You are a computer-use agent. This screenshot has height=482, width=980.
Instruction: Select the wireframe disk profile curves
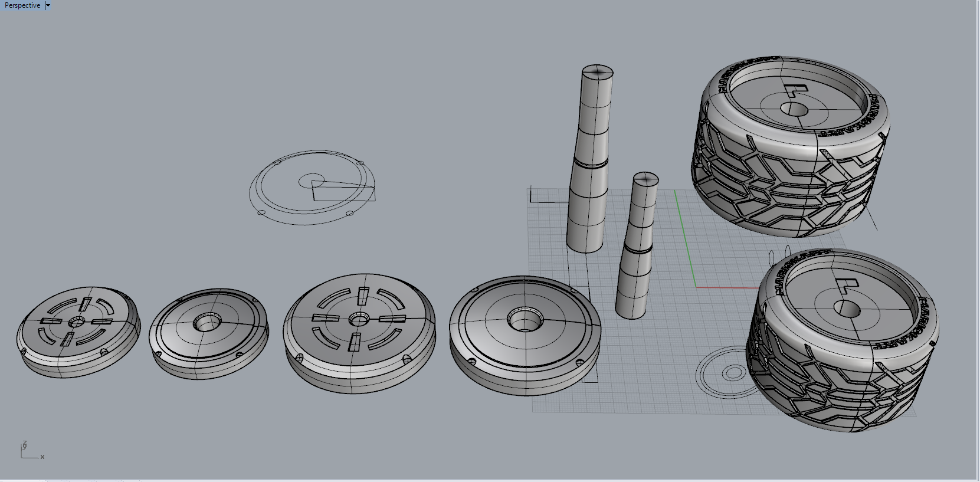(x=313, y=188)
